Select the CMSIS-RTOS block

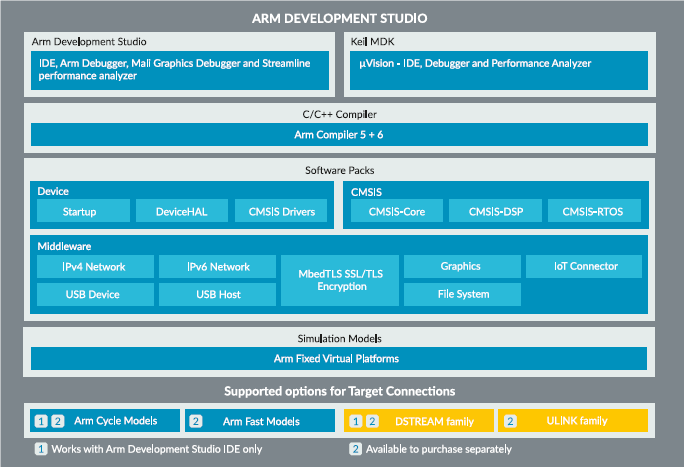[594, 211]
